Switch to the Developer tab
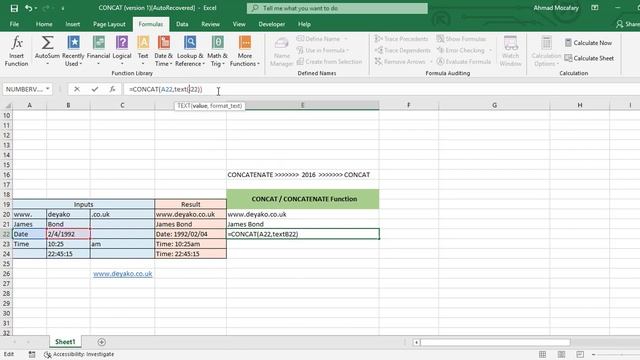Screen dimensions: 640x360 coord(271,24)
